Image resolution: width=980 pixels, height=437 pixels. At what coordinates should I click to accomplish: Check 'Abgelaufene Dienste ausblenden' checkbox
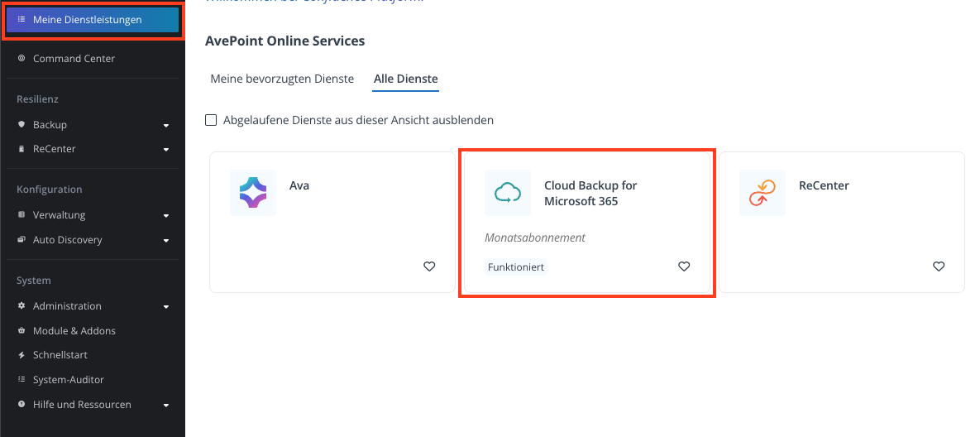pyautogui.click(x=211, y=119)
